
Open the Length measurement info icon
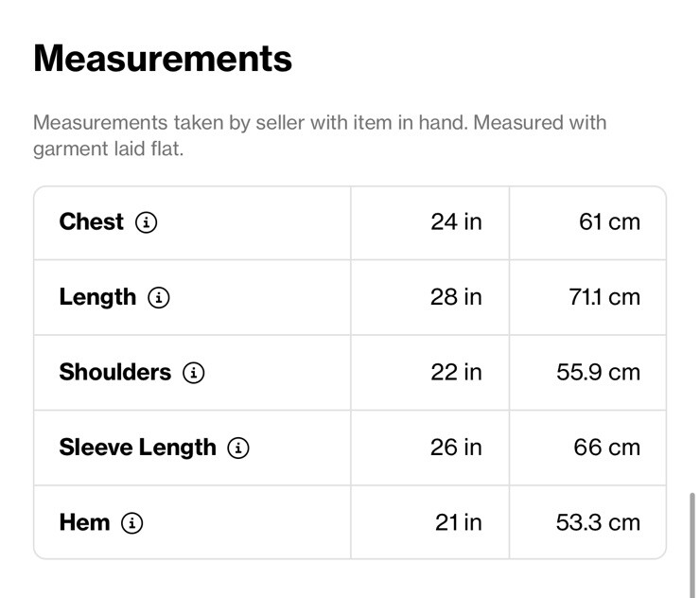click(159, 297)
